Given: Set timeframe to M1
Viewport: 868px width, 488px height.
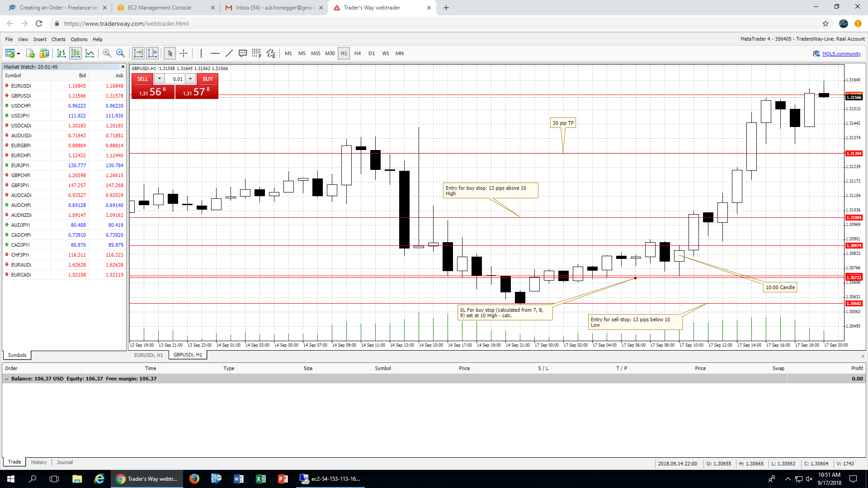Looking at the screenshot, I should point(288,53).
